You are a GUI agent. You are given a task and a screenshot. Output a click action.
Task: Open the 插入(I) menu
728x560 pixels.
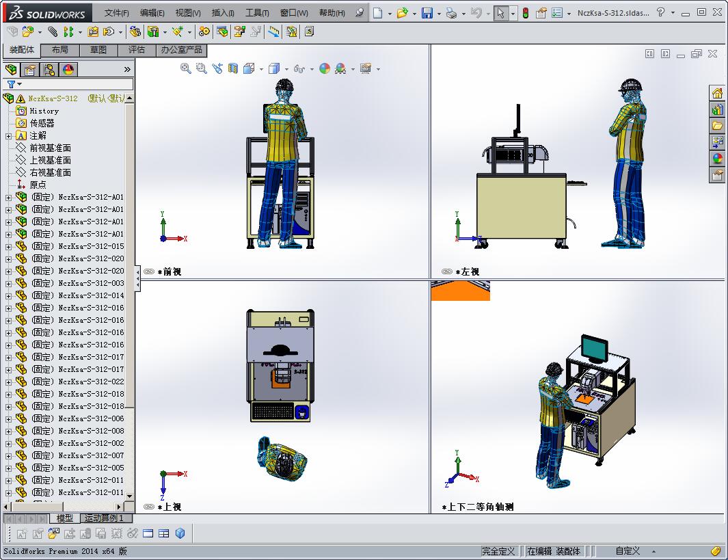coord(223,13)
